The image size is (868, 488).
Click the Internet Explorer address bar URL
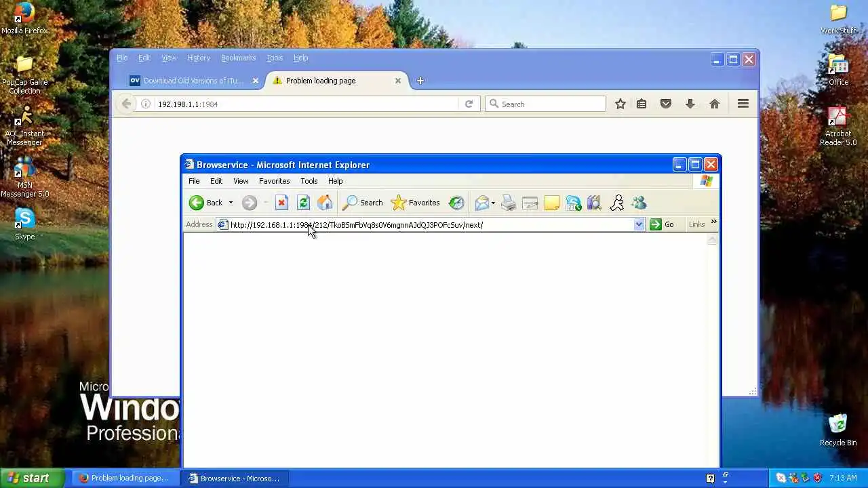point(357,225)
